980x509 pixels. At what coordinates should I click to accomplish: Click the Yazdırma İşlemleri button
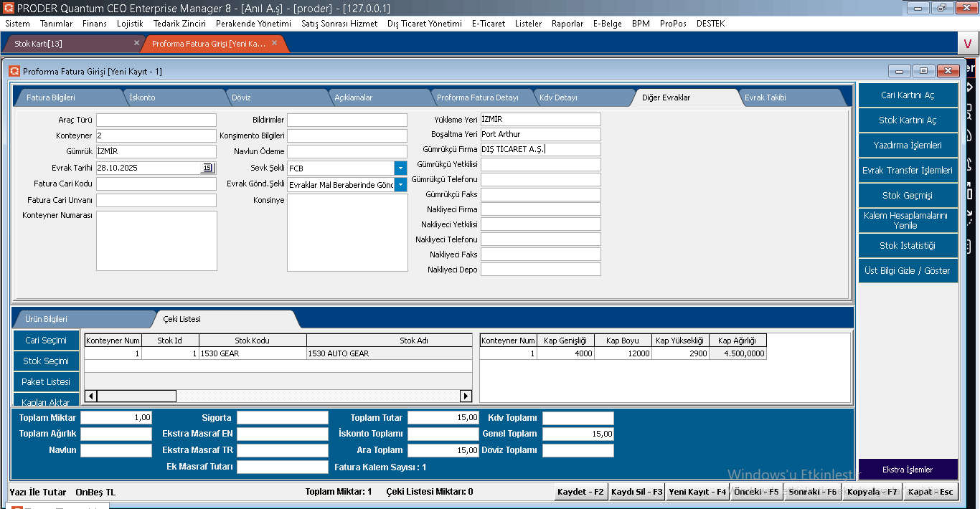[908, 145]
